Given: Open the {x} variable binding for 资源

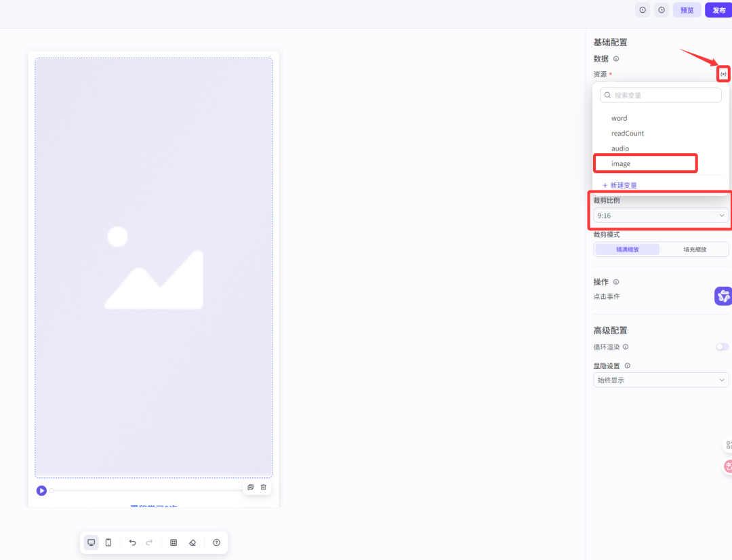Looking at the screenshot, I should pos(723,73).
